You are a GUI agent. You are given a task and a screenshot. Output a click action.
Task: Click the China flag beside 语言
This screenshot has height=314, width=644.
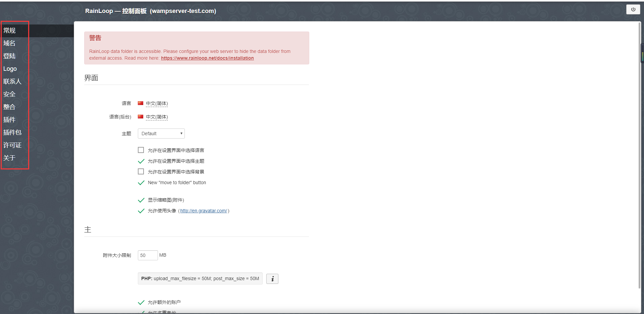coord(141,103)
